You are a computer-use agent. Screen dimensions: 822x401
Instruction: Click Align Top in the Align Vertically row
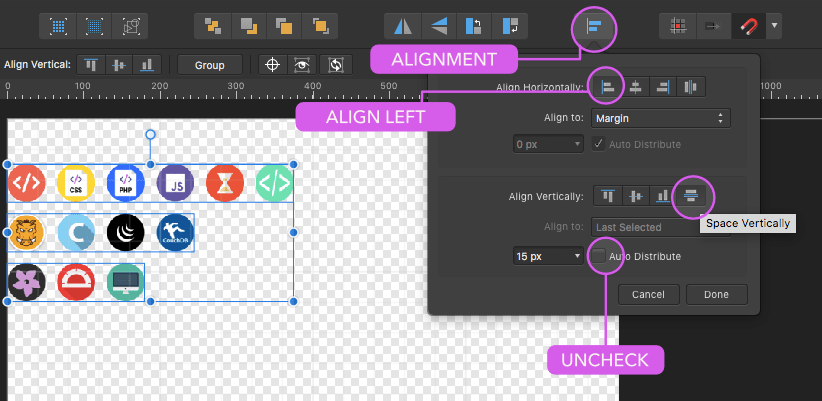(x=607, y=196)
